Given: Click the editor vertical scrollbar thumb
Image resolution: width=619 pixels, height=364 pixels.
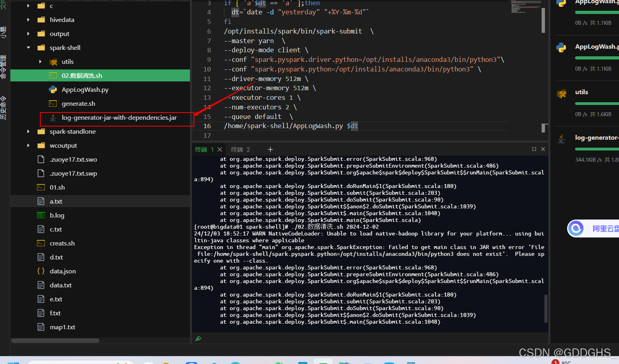Looking at the screenshot, I should 543,20.
